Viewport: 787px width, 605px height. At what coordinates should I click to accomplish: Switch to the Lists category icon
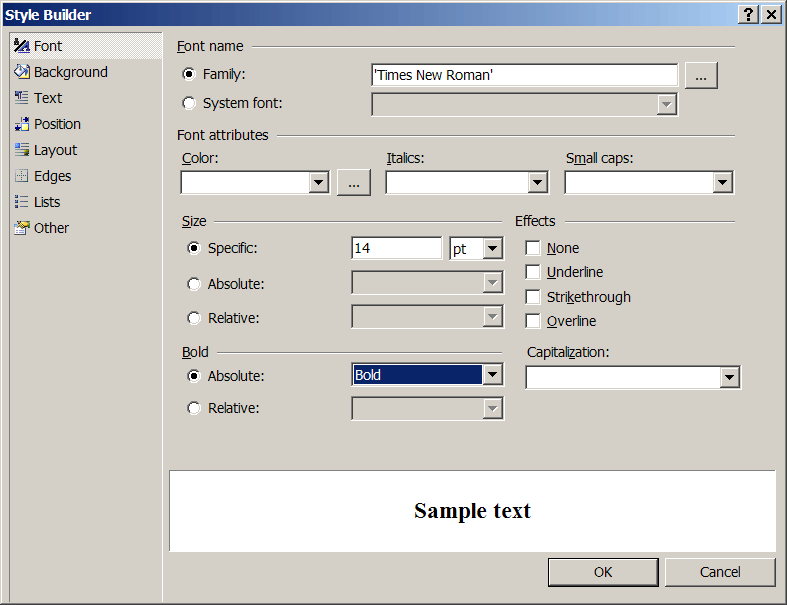point(22,202)
